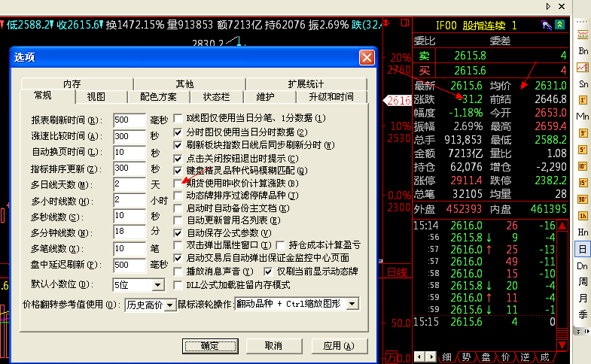Close the 选项 dialog with red X
This screenshot has height=364, width=591.
pos(367,58)
